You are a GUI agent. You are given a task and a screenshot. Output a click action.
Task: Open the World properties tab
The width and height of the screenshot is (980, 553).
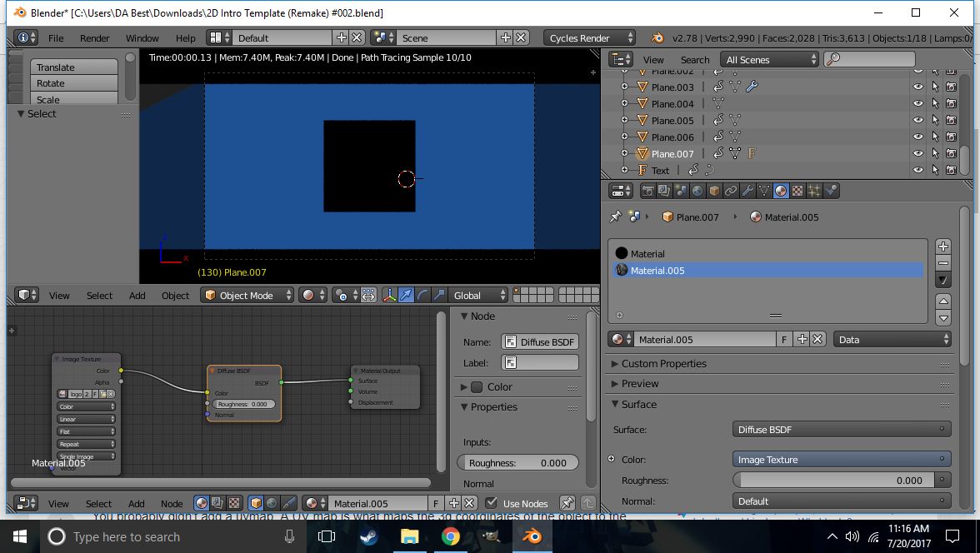(x=697, y=192)
